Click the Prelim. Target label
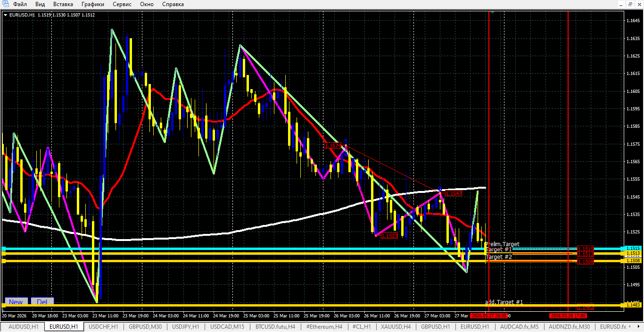The image size is (644, 332). 502,244
